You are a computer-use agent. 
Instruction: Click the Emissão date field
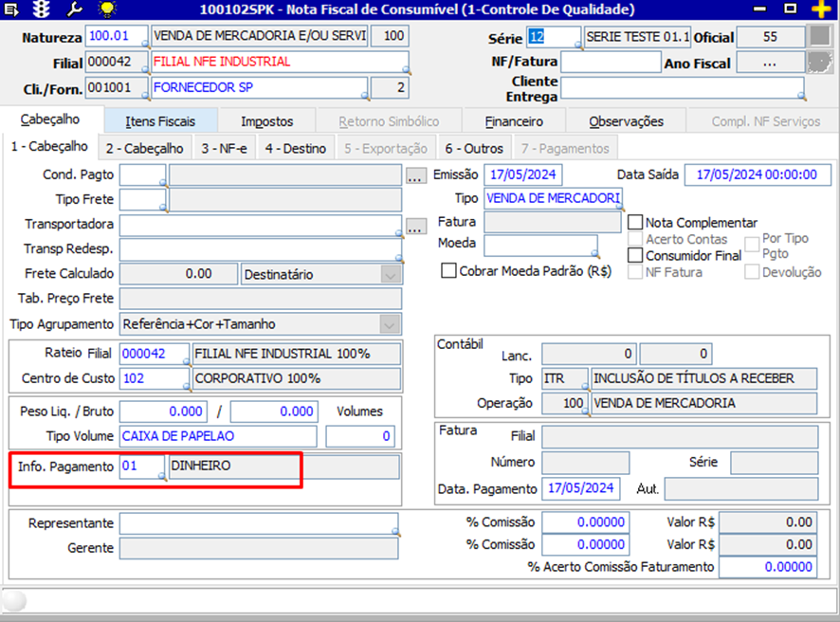[x=522, y=175]
